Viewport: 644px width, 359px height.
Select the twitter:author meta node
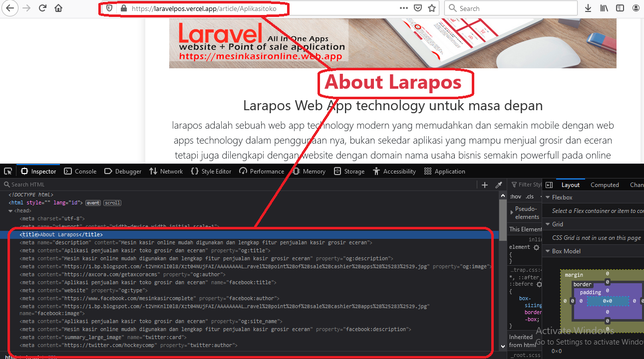pyautogui.click(x=129, y=345)
